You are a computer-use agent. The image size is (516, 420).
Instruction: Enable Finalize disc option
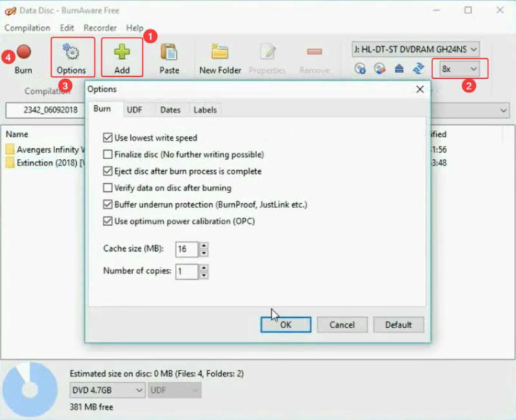pos(108,154)
